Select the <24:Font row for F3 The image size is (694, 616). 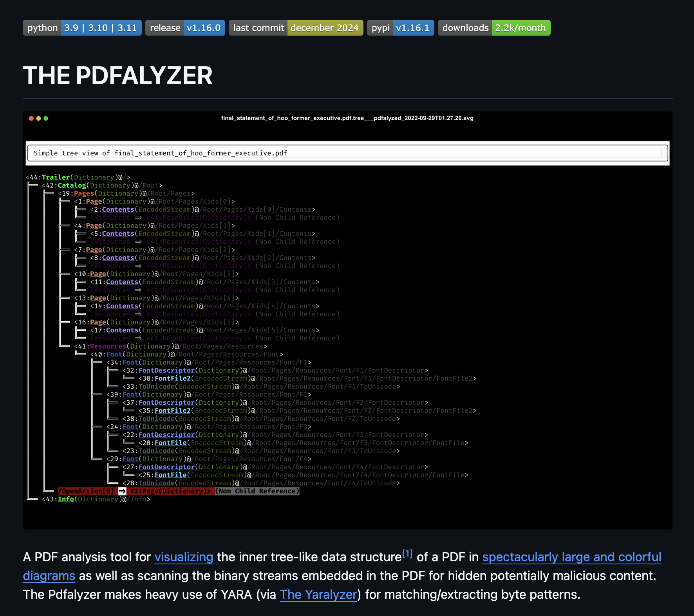pyautogui.click(x=209, y=427)
